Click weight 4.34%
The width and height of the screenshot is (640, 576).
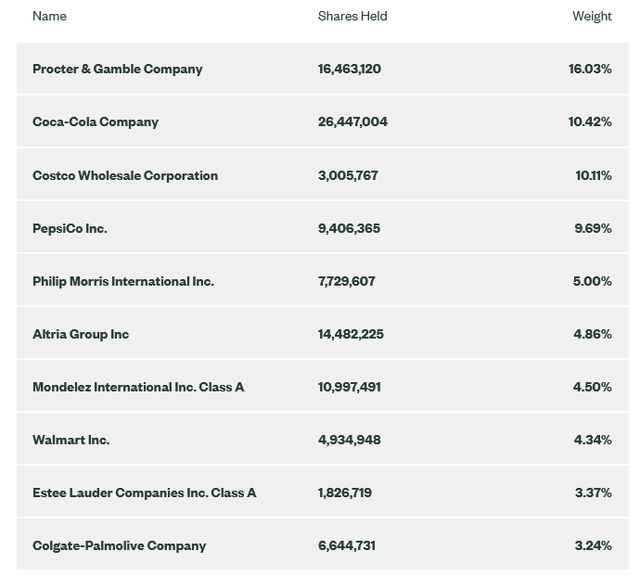click(593, 440)
